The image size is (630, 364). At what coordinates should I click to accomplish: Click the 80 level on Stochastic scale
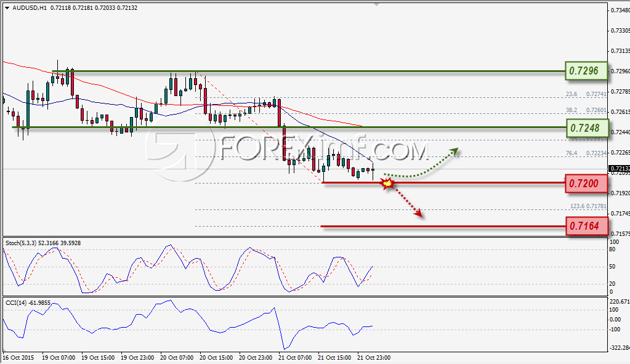coord(613,249)
